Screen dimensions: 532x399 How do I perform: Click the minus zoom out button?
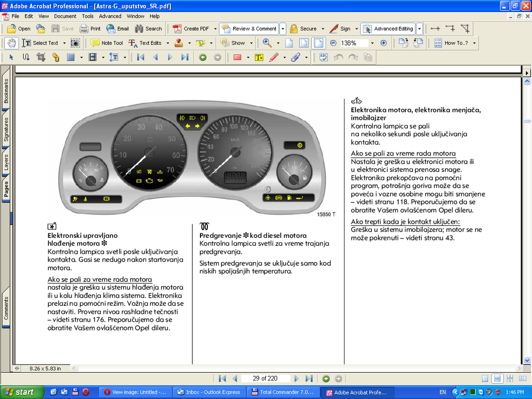(x=333, y=43)
